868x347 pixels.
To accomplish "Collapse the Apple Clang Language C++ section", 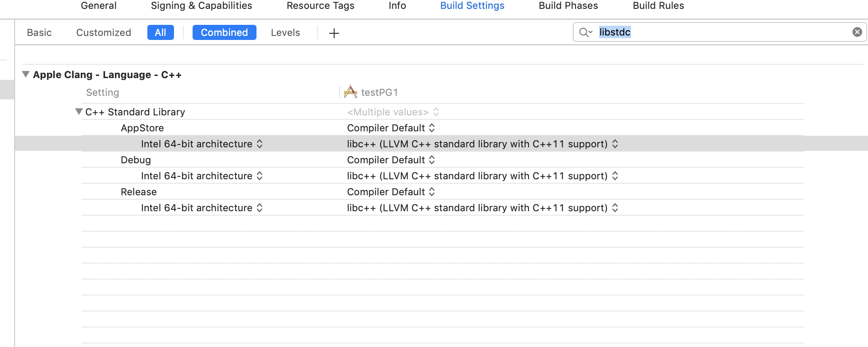I will [x=25, y=75].
